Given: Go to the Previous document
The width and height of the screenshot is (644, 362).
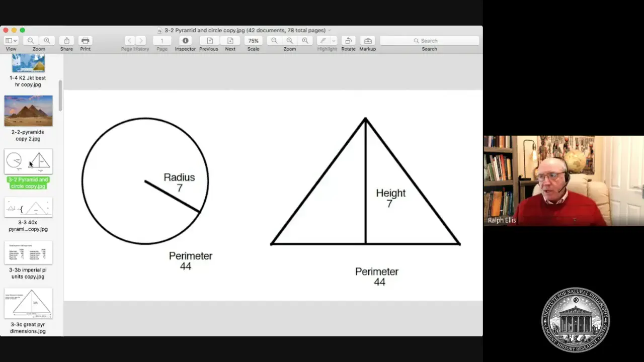Looking at the screenshot, I should (x=209, y=41).
